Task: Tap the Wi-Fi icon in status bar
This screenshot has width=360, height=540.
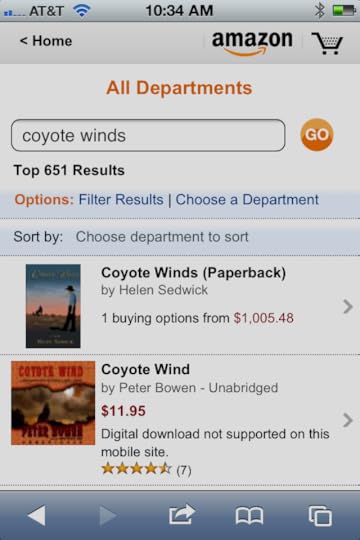Action: [x=82, y=10]
